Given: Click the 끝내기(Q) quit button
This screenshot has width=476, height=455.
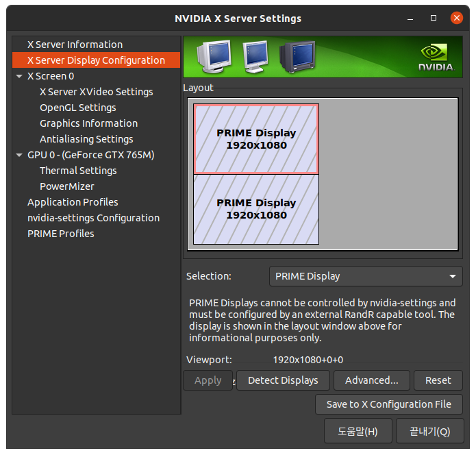Looking at the screenshot, I should point(430,431).
